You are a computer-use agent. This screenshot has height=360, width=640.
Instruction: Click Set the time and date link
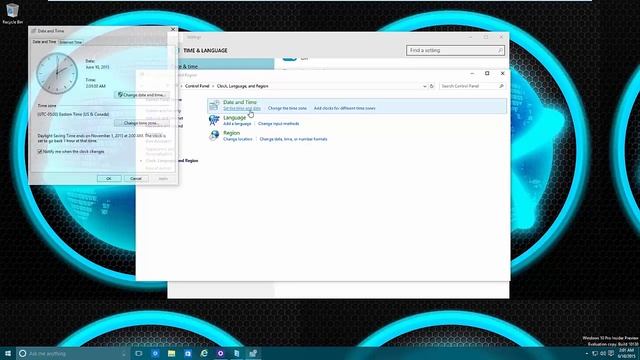(242, 108)
